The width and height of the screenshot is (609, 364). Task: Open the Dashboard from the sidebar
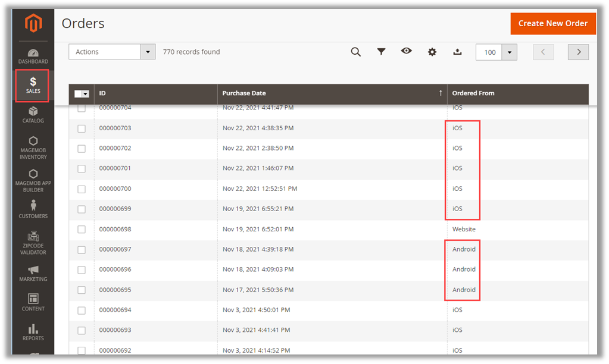pyautogui.click(x=33, y=57)
